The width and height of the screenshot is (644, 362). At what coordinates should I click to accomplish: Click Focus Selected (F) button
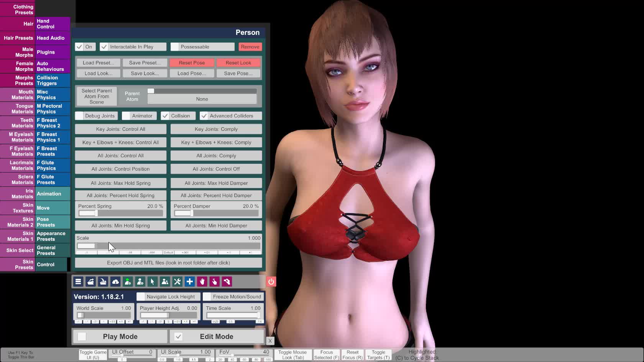click(327, 355)
